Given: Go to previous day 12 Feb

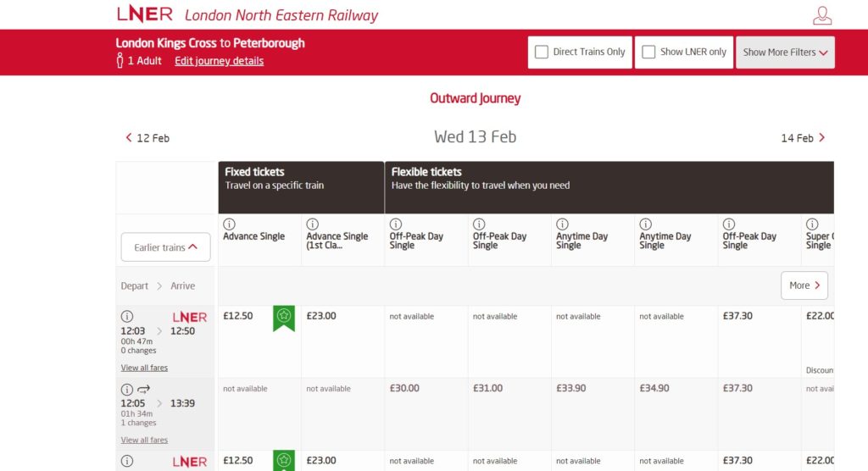Looking at the screenshot, I should (x=147, y=138).
